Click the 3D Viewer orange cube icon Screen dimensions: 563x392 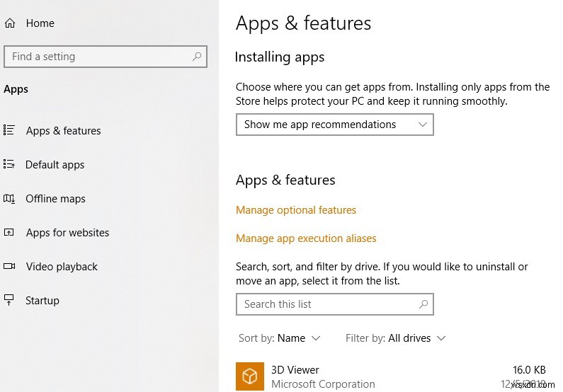tap(250, 376)
